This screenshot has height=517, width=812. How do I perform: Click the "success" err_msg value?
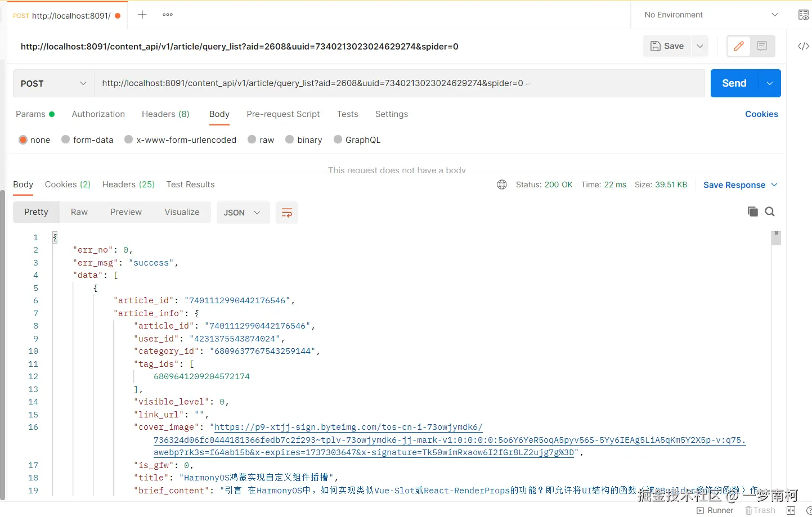tap(151, 263)
